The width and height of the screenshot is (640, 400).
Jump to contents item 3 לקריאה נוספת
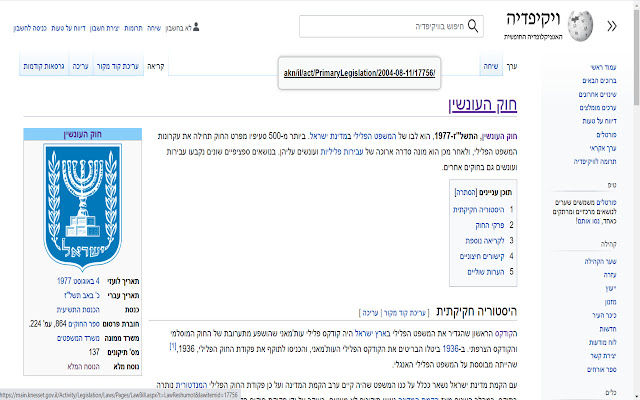pos(485,241)
